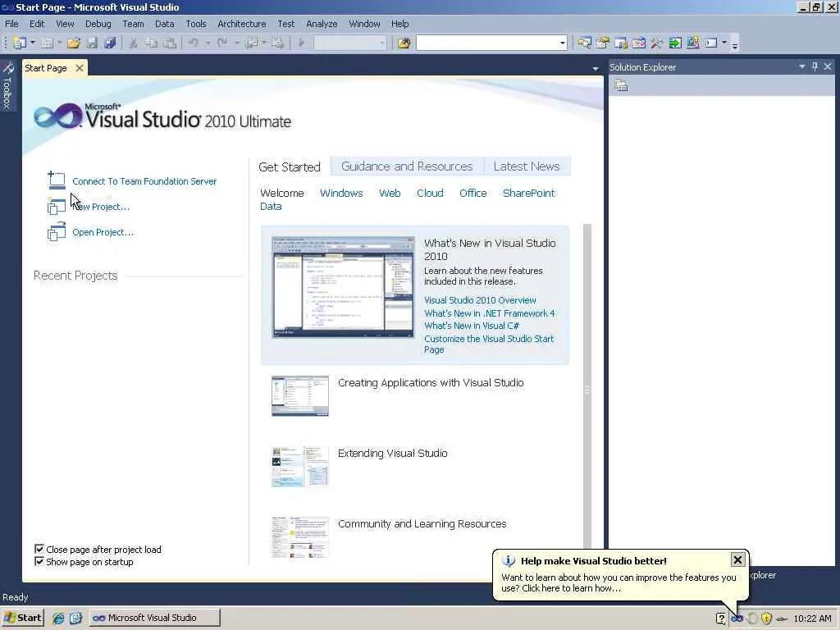Click the Redo arrow toolbar icon

[221, 43]
